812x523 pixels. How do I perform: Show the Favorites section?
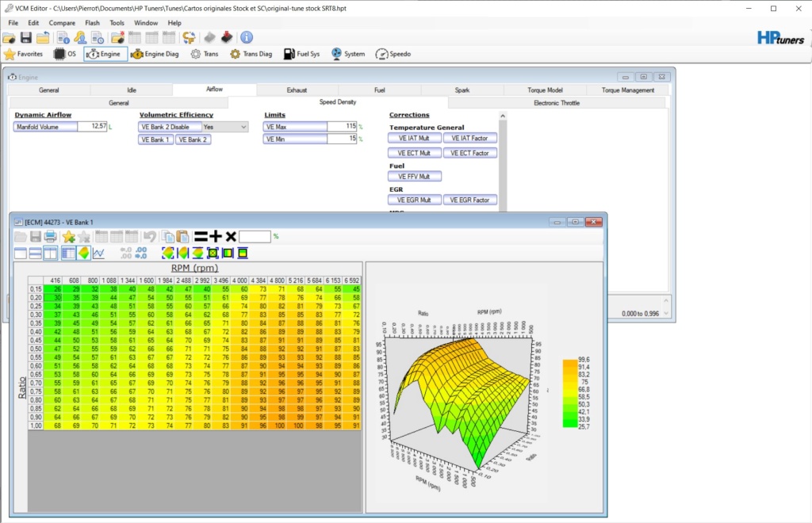[x=23, y=54]
